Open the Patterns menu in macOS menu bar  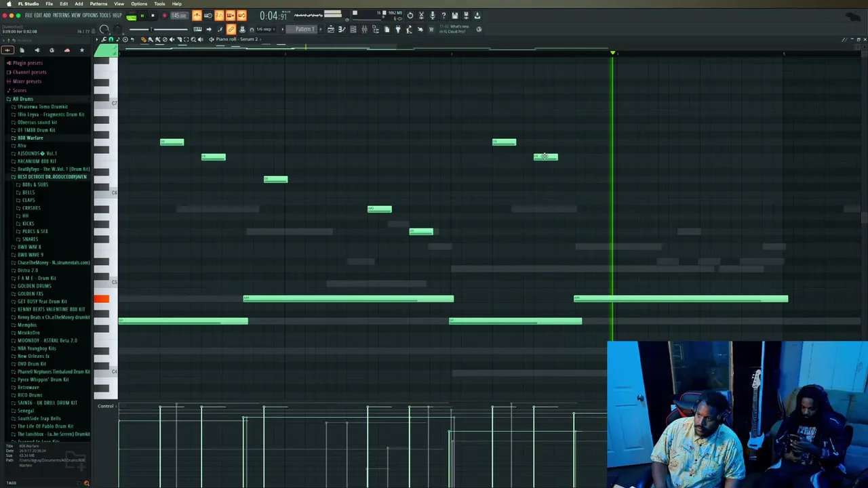point(98,3)
